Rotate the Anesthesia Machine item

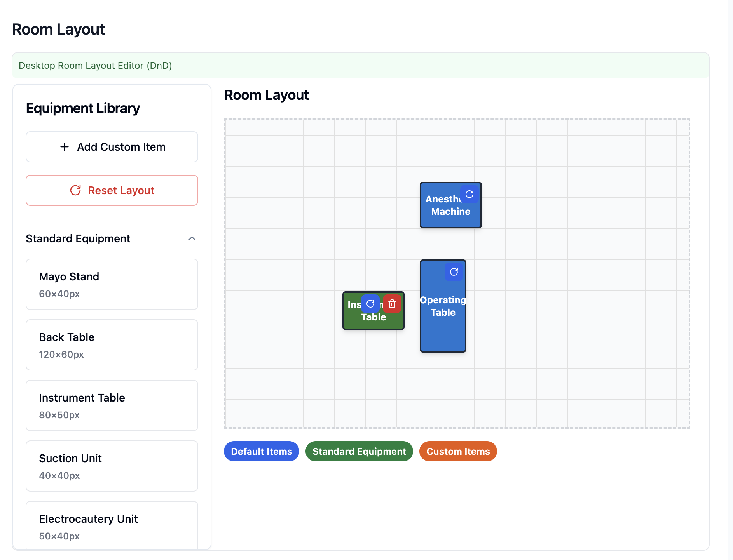point(469,194)
